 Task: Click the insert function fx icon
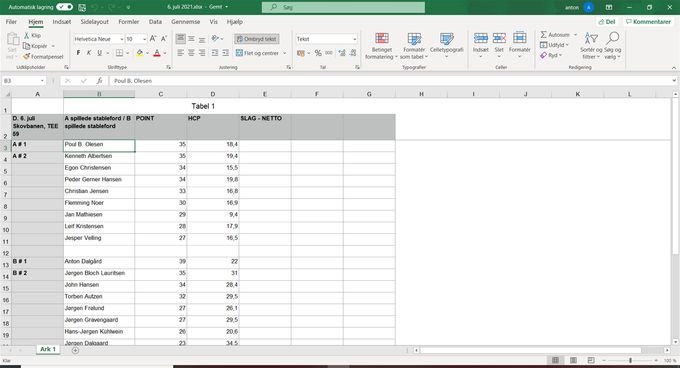pyautogui.click(x=99, y=81)
